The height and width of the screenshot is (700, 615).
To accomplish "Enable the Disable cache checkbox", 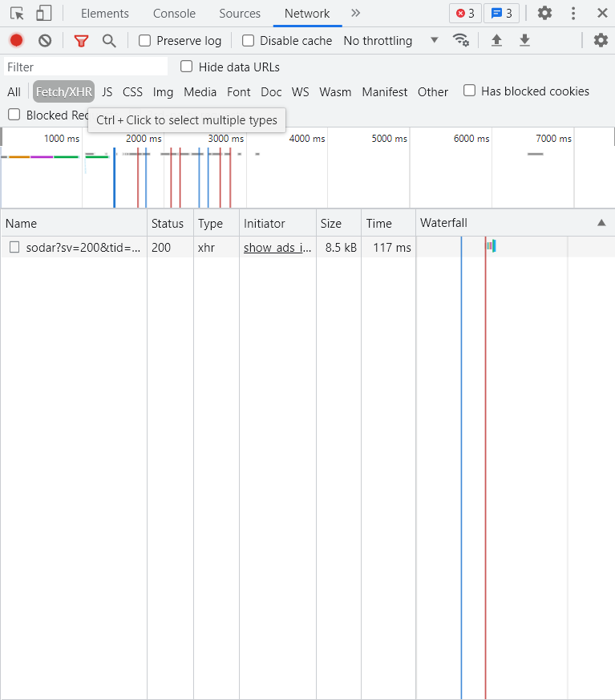I will [x=248, y=41].
